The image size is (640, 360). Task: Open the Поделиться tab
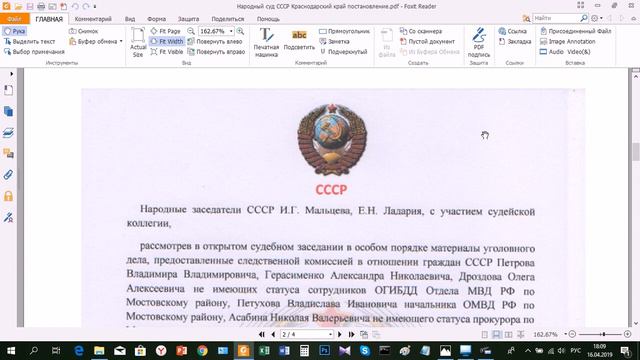(x=228, y=19)
